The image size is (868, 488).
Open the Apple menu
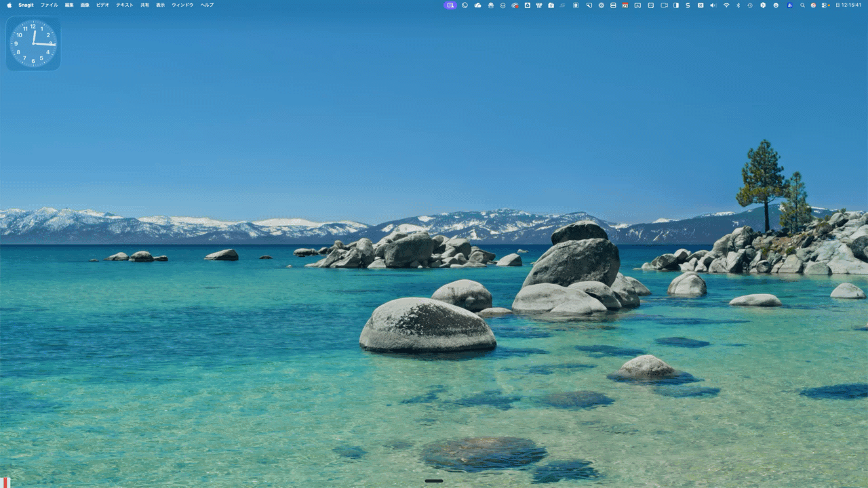tap(9, 5)
